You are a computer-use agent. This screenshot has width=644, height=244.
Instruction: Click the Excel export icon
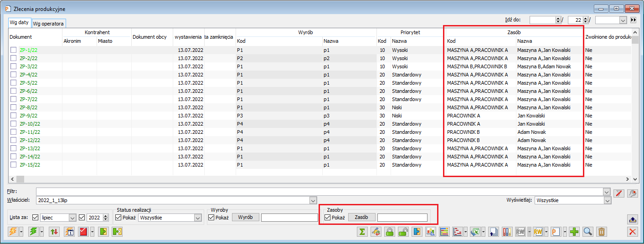pos(474,232)
